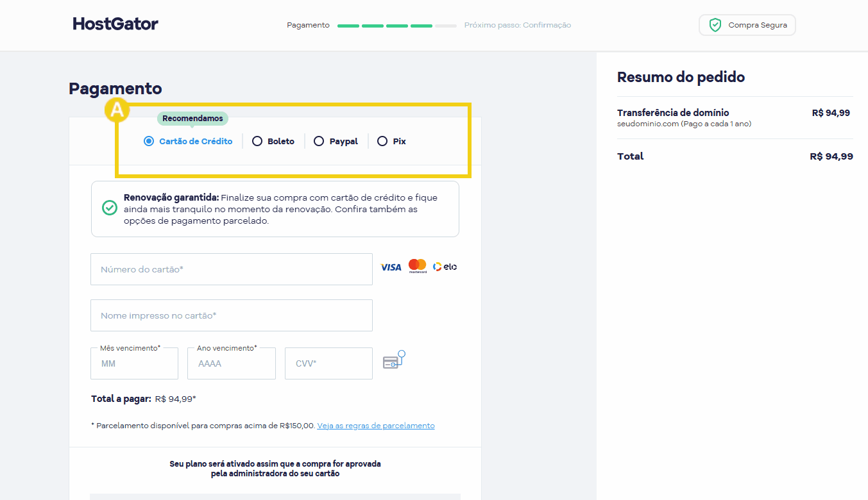The width and height of the screenshot is (868, 500).
Task: Click the Elo card logo
Action: tap(445, 267)
